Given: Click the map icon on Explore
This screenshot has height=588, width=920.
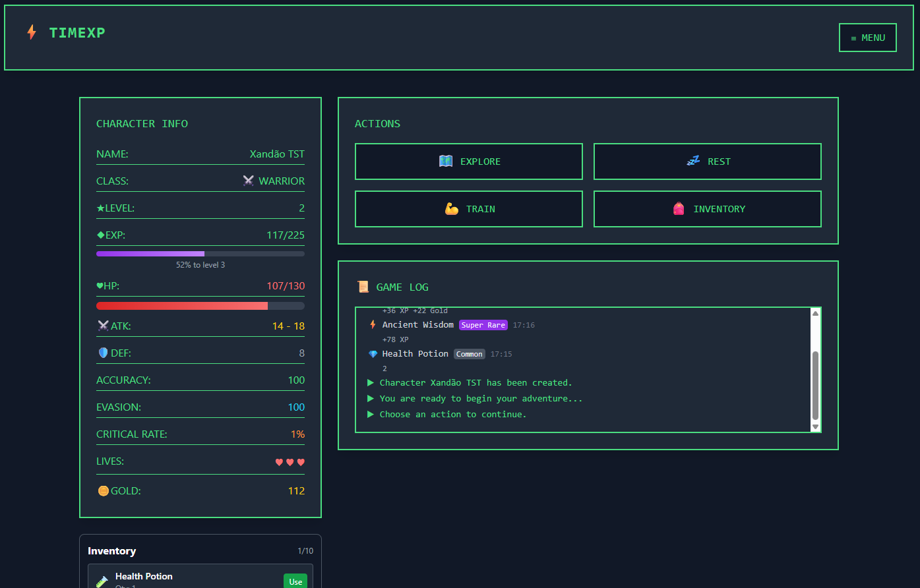Looking at the screenshot, I should tap(446, 162).
